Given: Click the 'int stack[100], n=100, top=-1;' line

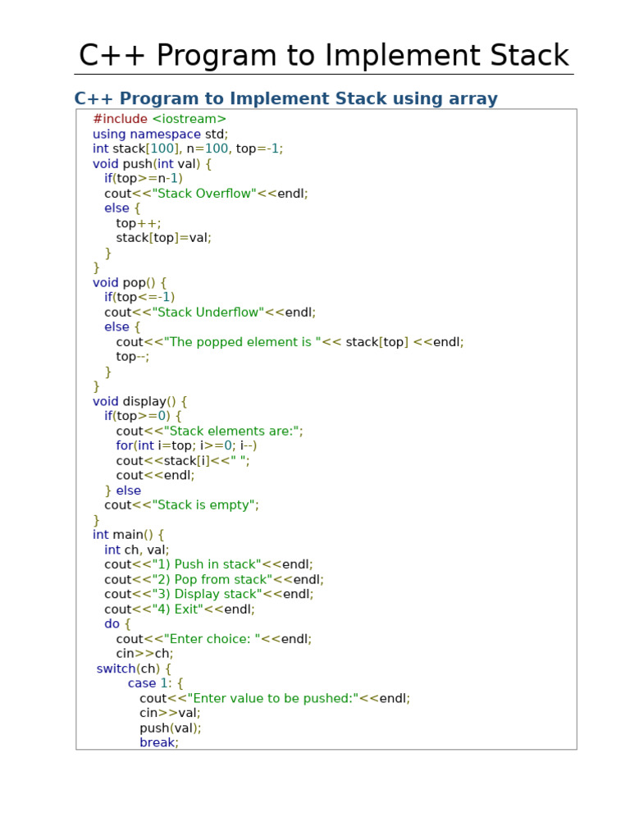Looking at the screenshot, I should click(188, 148).
